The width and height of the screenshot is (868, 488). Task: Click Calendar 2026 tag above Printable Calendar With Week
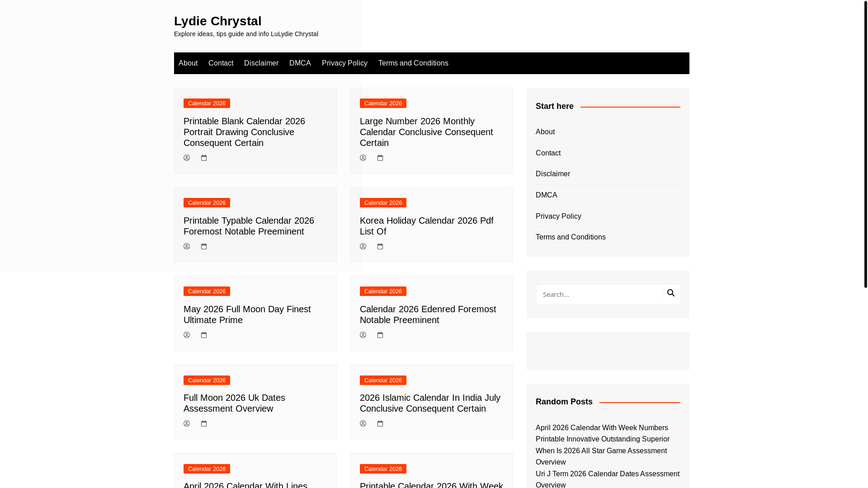pyautogui.click(x=383, y=469)
